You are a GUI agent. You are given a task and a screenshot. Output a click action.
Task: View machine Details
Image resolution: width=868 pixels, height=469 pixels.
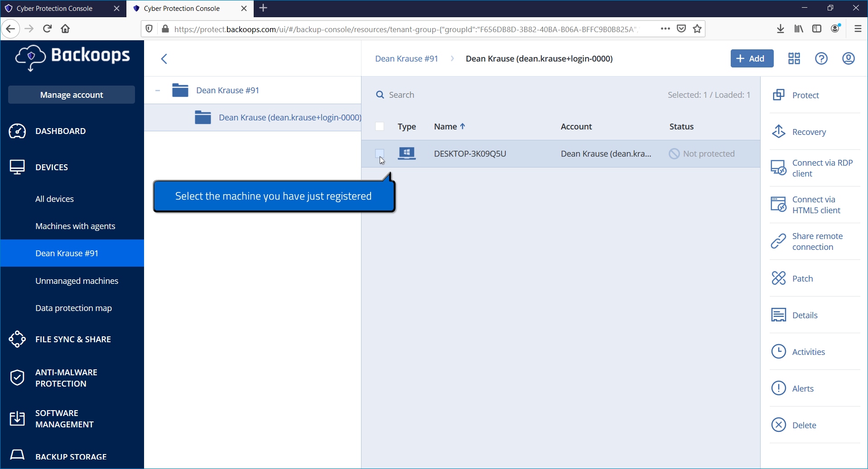click(795, 315)
